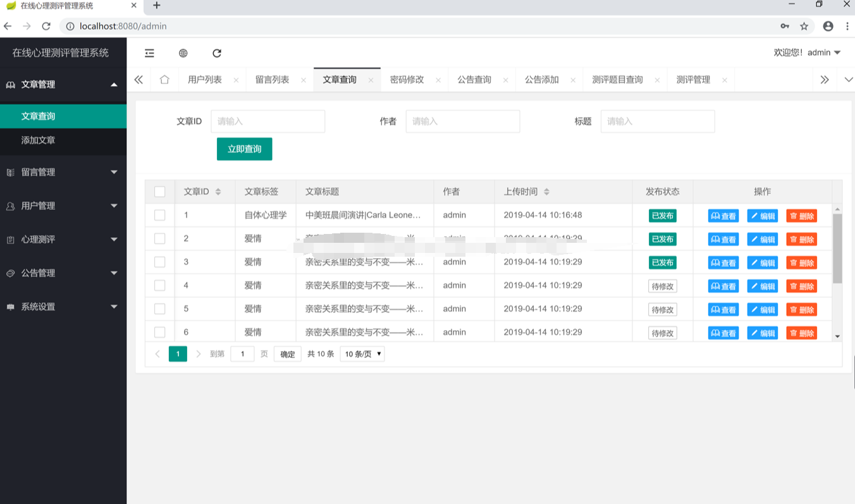
Task: Collapse the 文章管理 sidebar menu
Action: pos(63,85)
